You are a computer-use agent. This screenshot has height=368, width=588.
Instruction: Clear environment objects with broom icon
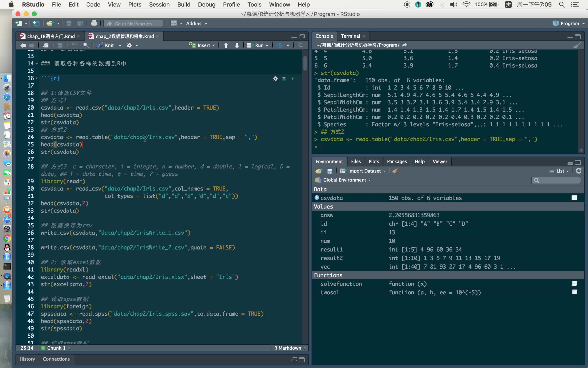395,171
